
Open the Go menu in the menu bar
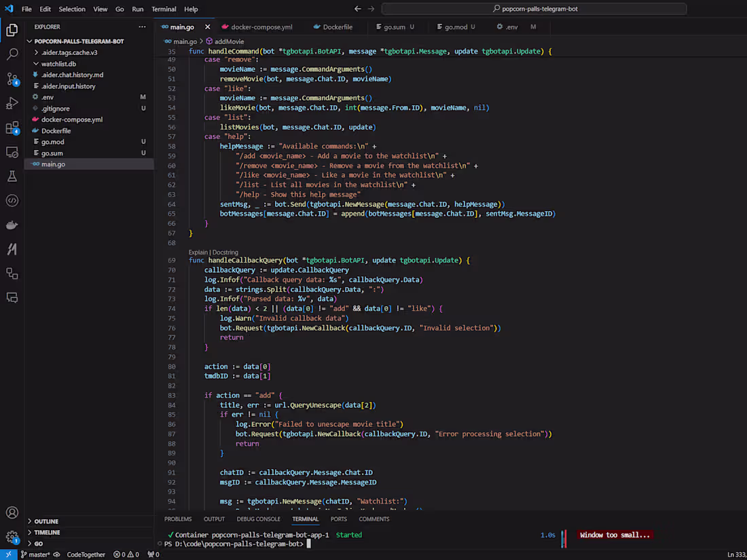pyautogui.click(x=120, y=9)
